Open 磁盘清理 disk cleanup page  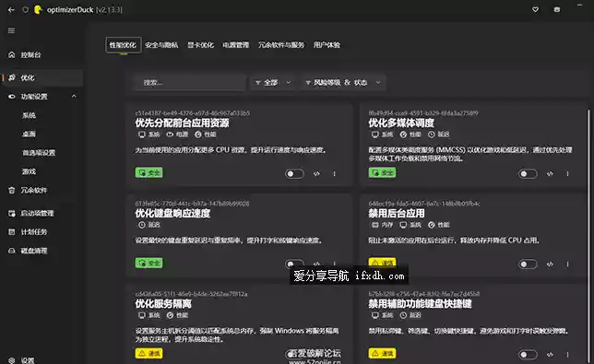coord(42,251)
